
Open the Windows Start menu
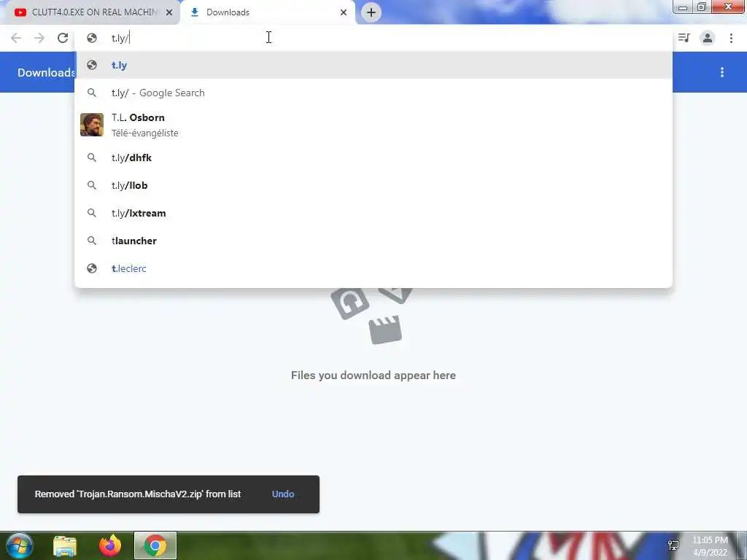(x=19, y=545)
